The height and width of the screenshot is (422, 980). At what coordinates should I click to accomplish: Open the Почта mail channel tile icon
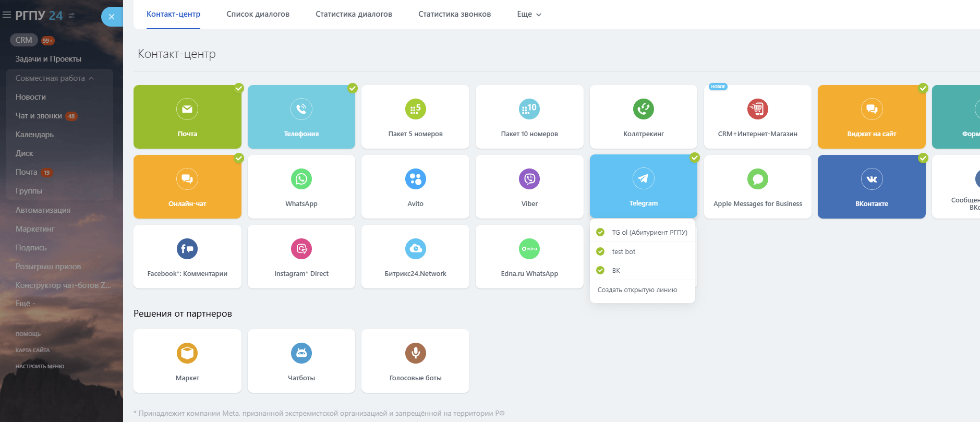pyautogui.click(x=187, y=109)
